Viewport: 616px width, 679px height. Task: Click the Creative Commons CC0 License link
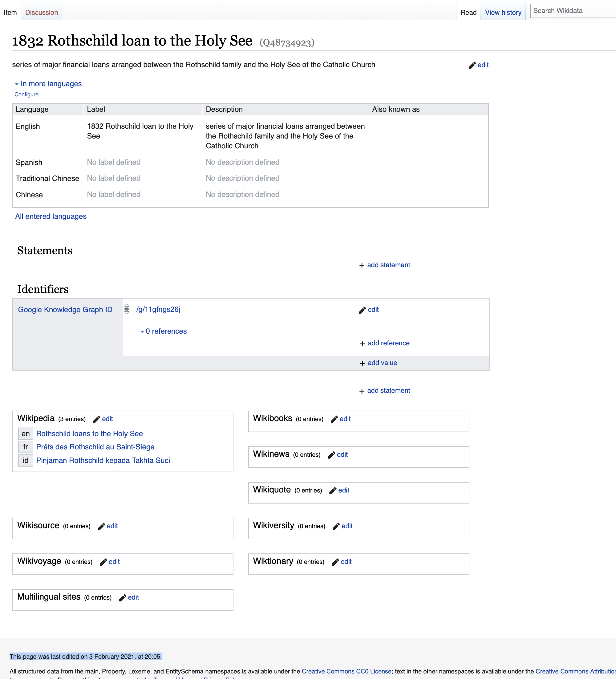tap(346, 671)
